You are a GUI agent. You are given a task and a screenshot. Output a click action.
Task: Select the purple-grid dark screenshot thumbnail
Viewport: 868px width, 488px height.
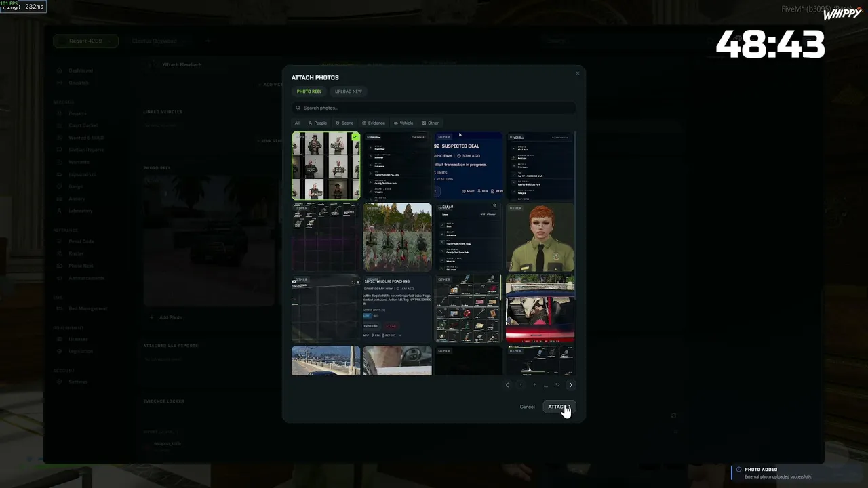click(x=326, y=237)
